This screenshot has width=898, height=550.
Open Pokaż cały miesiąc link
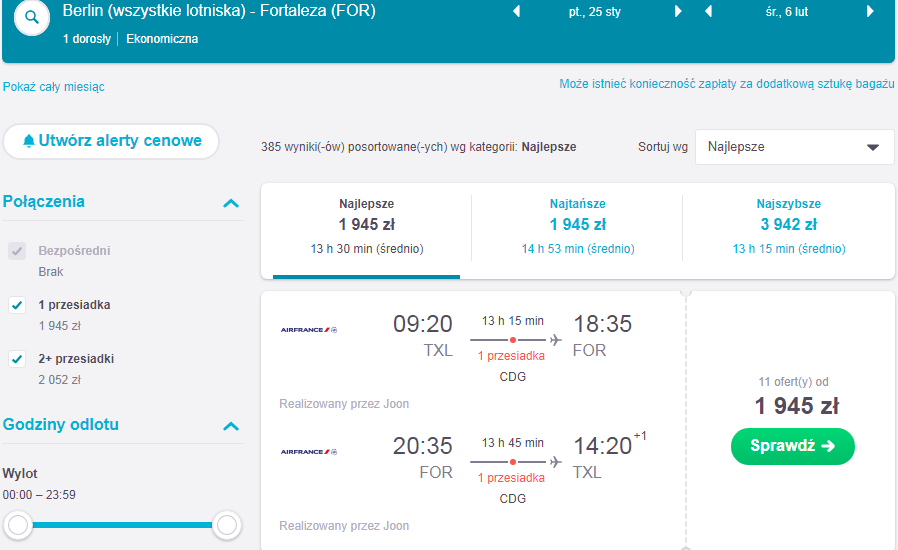54,87
